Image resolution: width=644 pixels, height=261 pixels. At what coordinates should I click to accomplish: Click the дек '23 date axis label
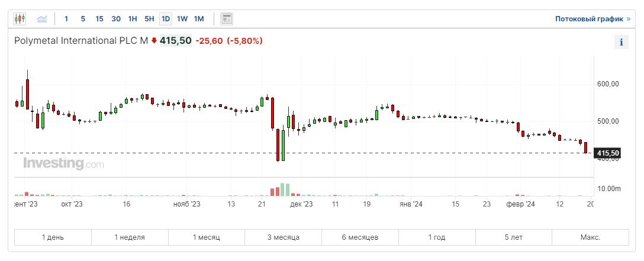(x=301, y=204)
